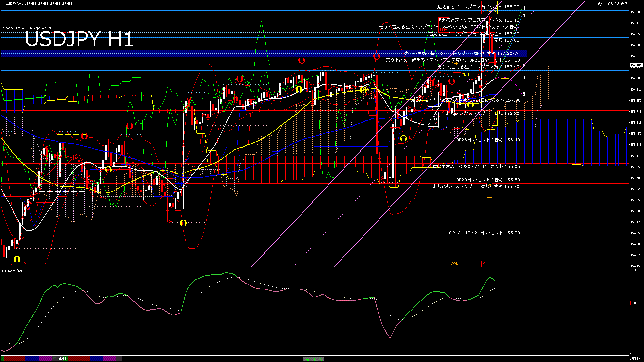Screen dimensions: 644x362
Task: Click wave number 4 projection label
Action: pos(524,8)
